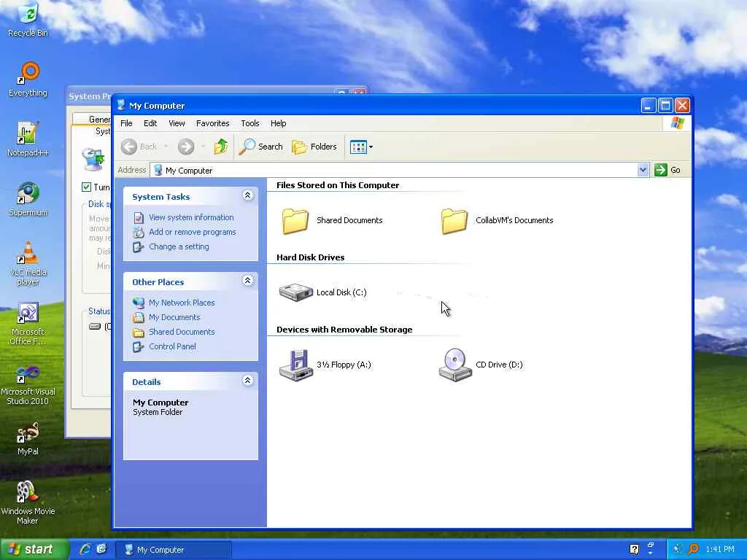Image resolution: width=747 pixels, height=560 pixels.
Task: Click the Windows flag throbber logo
Action: pos(677,123)
